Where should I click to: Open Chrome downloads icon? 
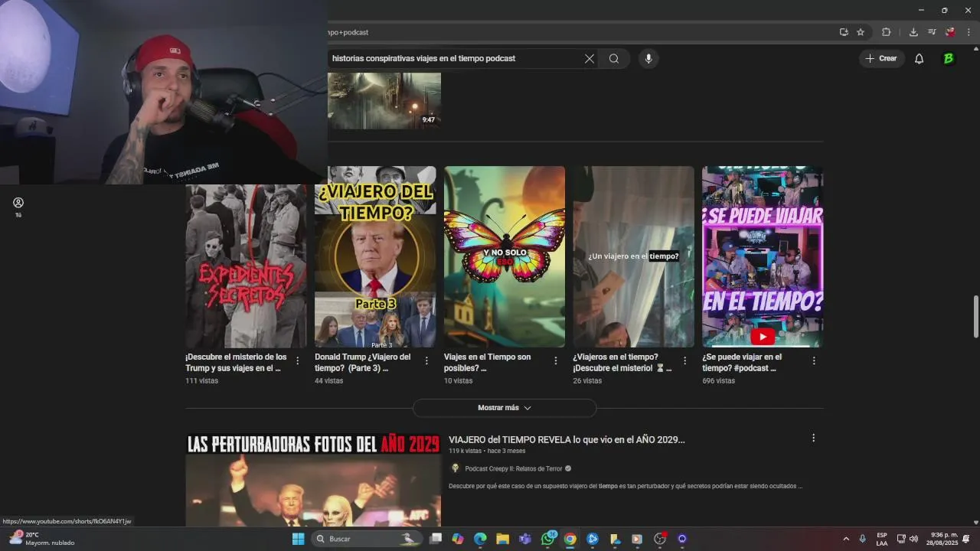pos(913,32)
